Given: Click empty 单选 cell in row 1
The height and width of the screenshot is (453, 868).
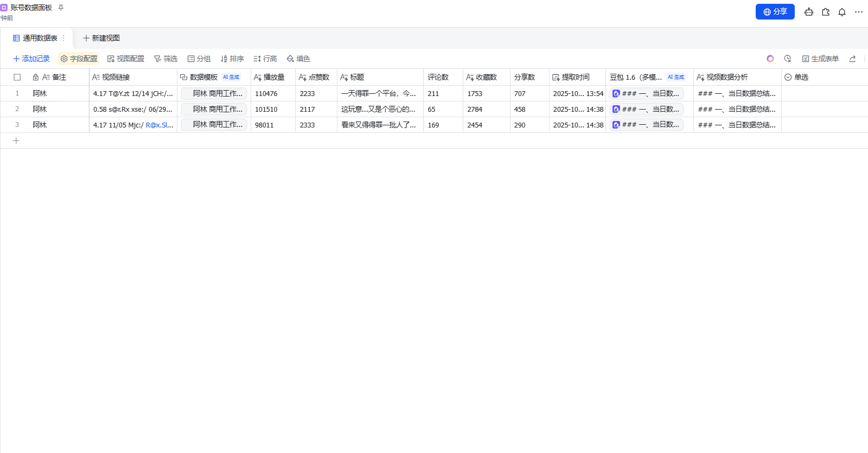Looking at the screenshot, I should tap(825, 93).
